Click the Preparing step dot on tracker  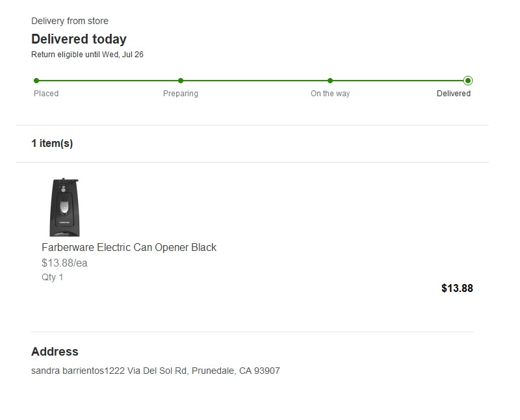pyautogui.click(x=181, y=81)
